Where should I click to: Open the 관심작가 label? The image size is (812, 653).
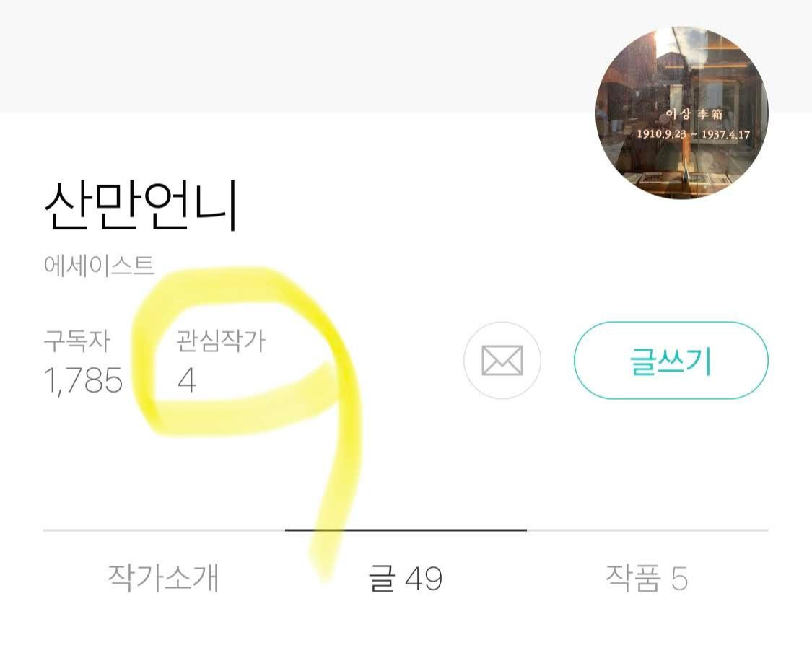click(x=221, y=341)
